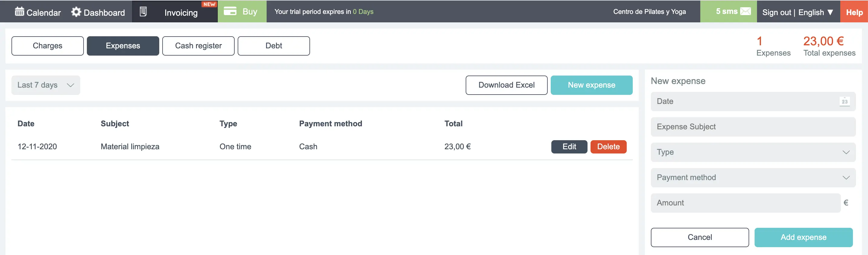Click the Buy menu button

tap(242, 11)
